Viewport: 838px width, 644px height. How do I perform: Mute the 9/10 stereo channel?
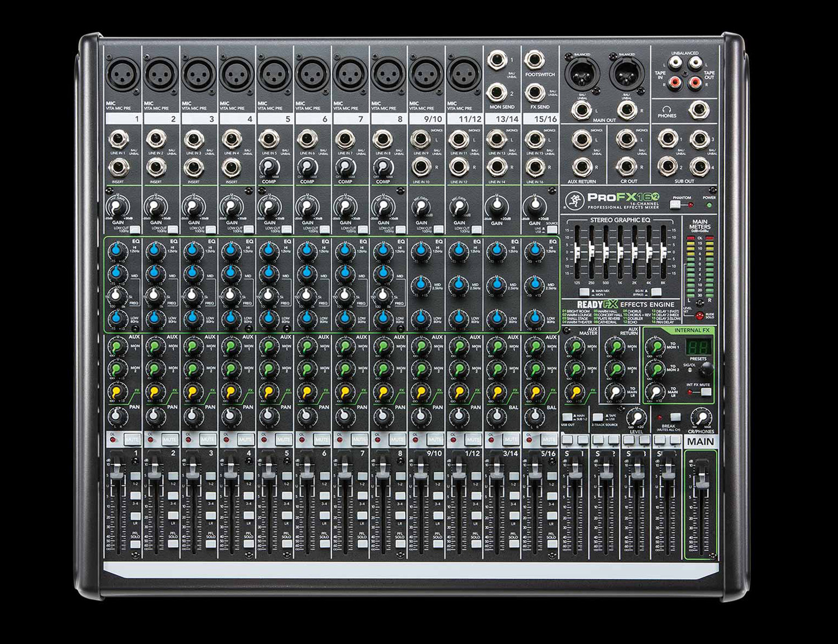click(435, 440)
